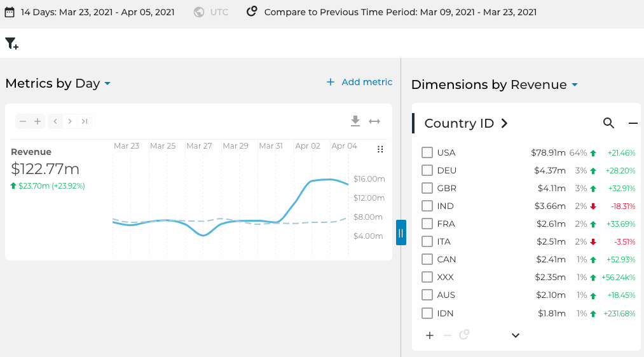Viewport: 644px width, 357px height.
Task: Search within Country ID dimension
Action: (608, 123)
